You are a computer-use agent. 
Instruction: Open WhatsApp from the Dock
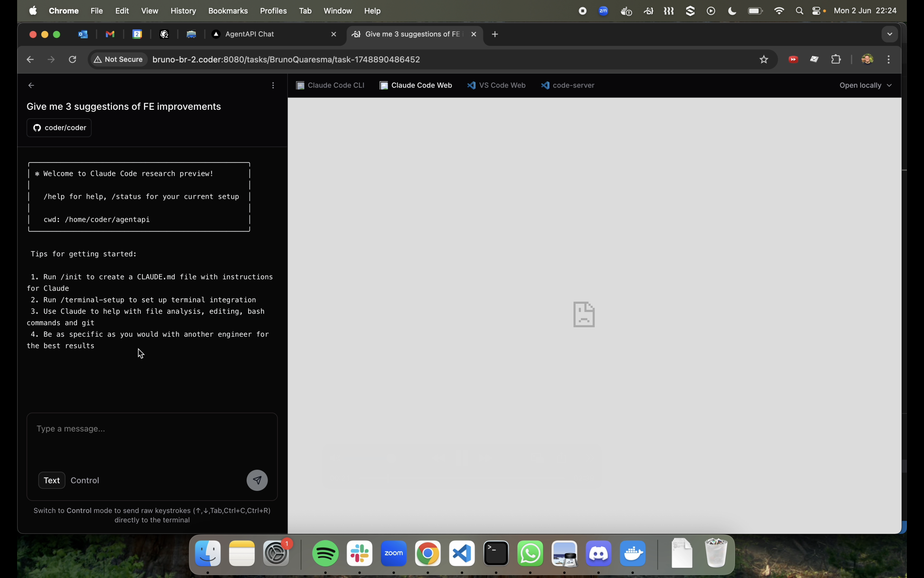[x=530, y=553]
